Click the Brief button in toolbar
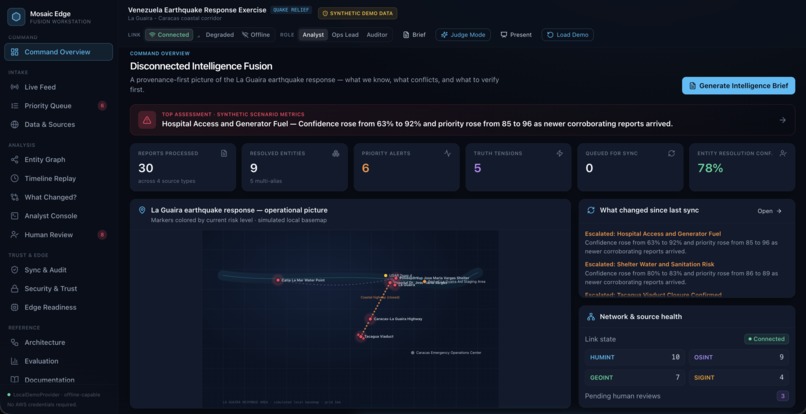Viewport: 806px width, 414px height. [x=414, y=35]
